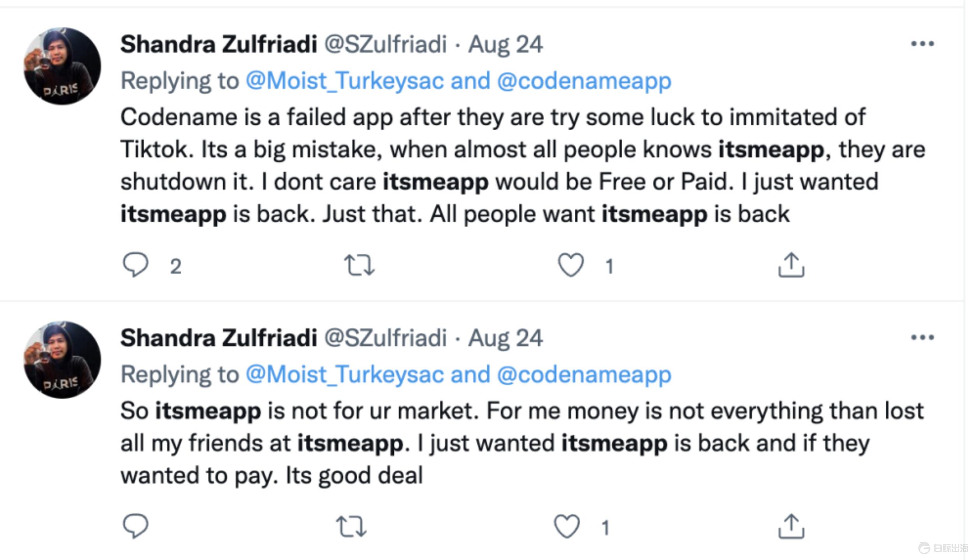
Task: Click Shandra Zulfriadi name on first tweet
Action: [219, 44]
